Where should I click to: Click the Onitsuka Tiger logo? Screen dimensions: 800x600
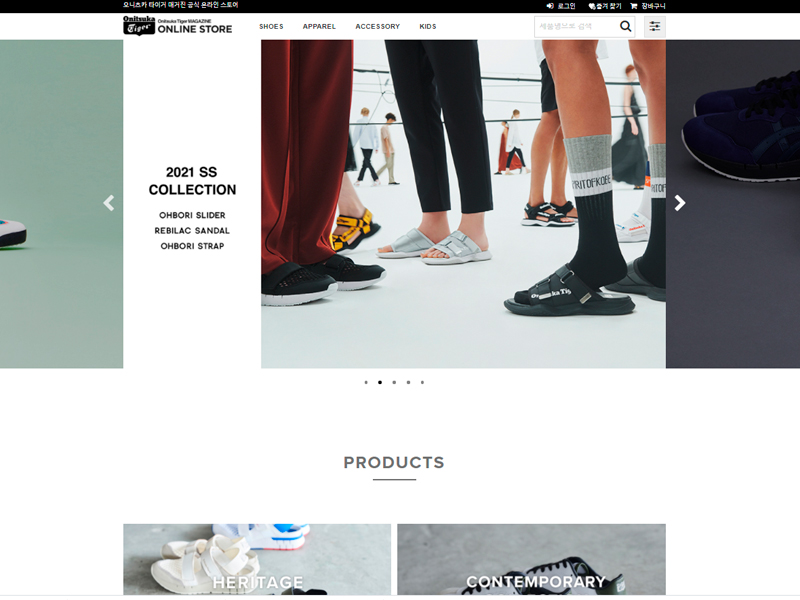pyautogui.click(x=139, y=26)
